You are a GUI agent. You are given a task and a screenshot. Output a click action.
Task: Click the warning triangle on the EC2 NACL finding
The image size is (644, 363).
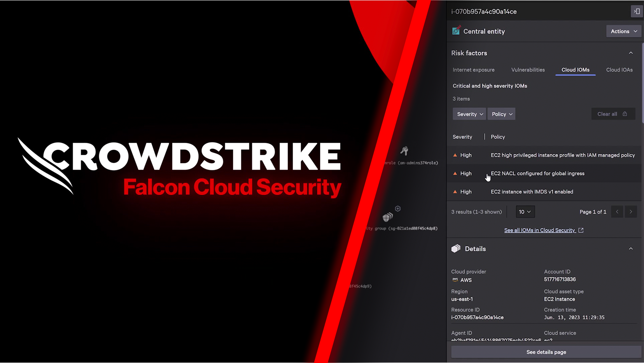pos(455,173)
